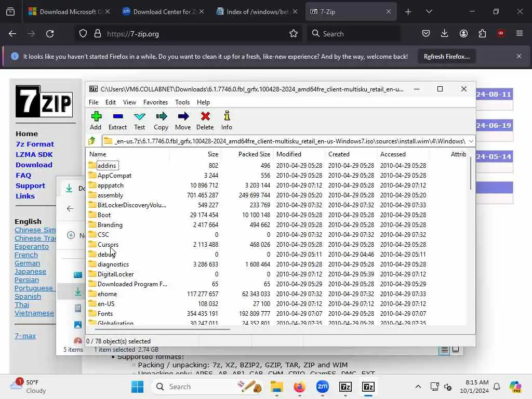
Task: Reload the 7-zip.org page
Action: pos(50,34)
